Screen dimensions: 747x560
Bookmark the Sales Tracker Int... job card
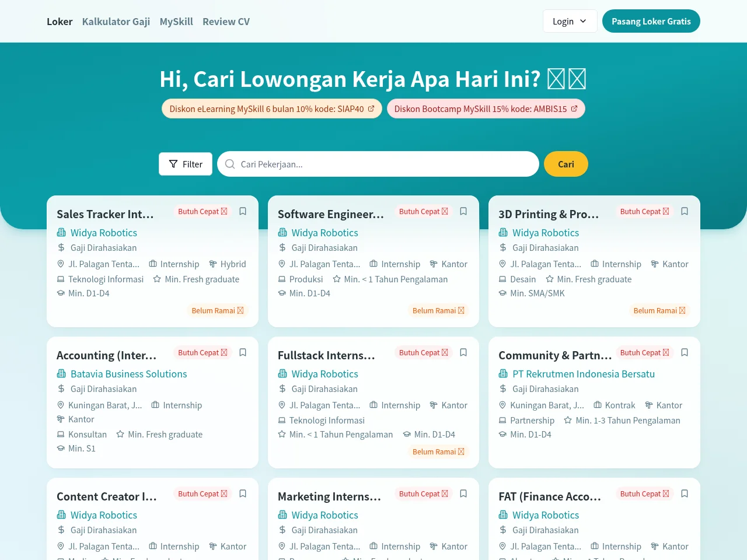coord(243,211)
